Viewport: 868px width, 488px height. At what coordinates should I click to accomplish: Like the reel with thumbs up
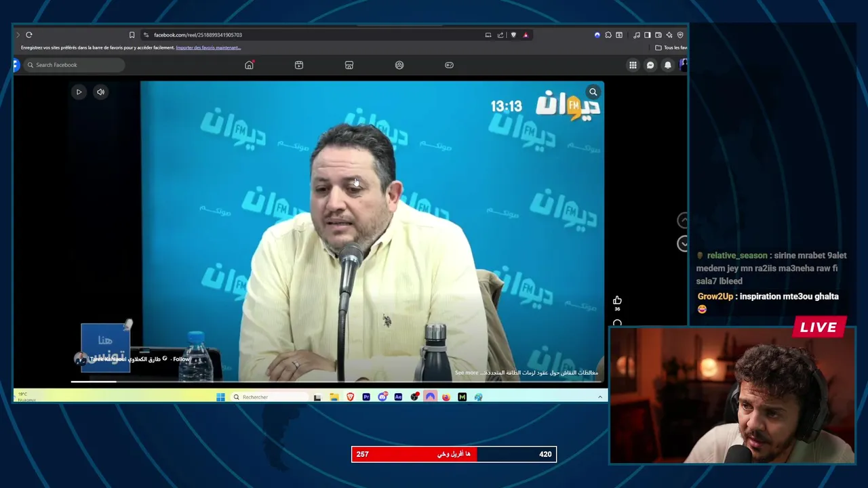tap(617, 300)
